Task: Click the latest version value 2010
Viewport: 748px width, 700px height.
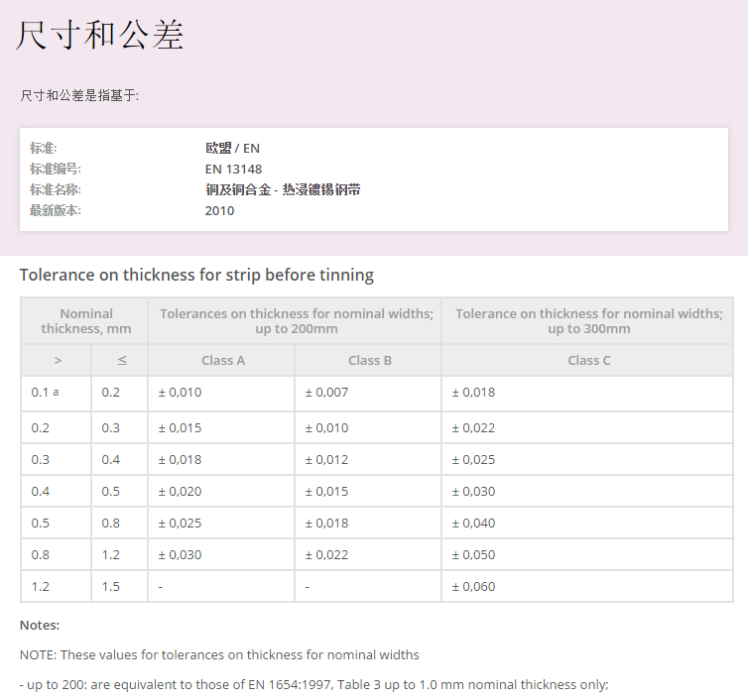Action: (x=219, y=210)
